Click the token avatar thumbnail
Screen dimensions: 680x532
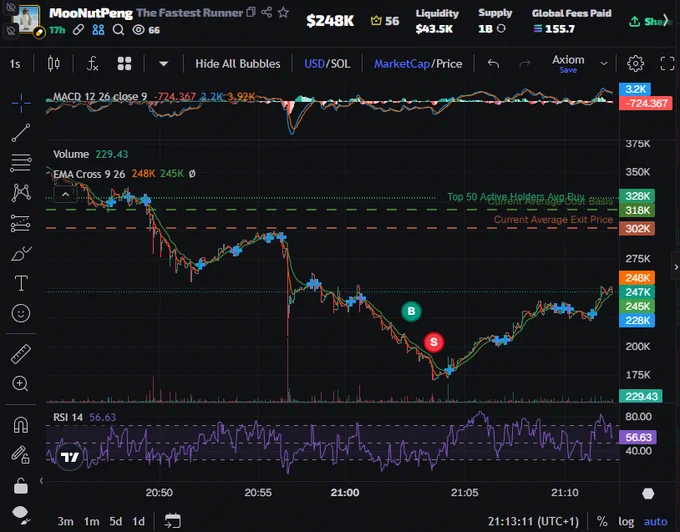(27, 20)
